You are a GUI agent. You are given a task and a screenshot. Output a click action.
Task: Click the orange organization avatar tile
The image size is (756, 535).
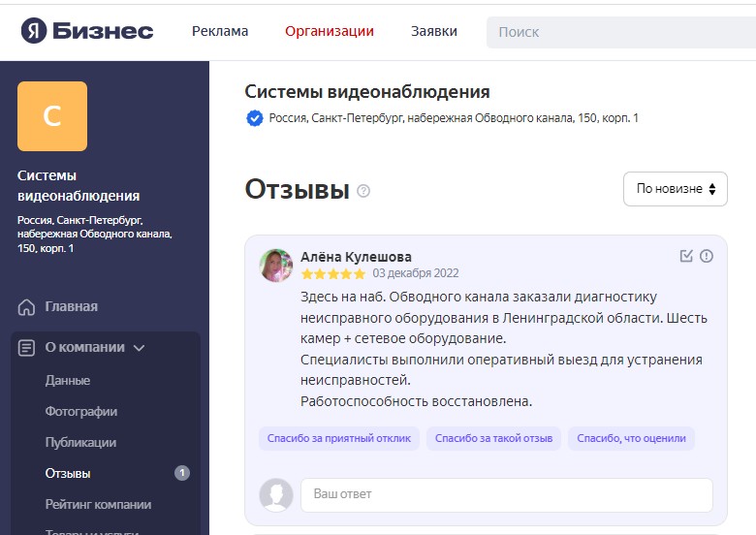[52, 116]
